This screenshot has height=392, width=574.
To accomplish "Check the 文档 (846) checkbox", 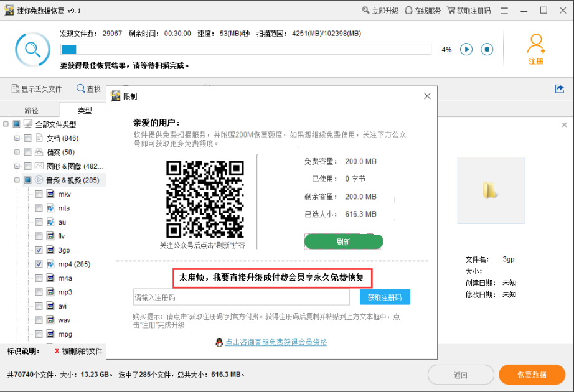I will (27, 138).
